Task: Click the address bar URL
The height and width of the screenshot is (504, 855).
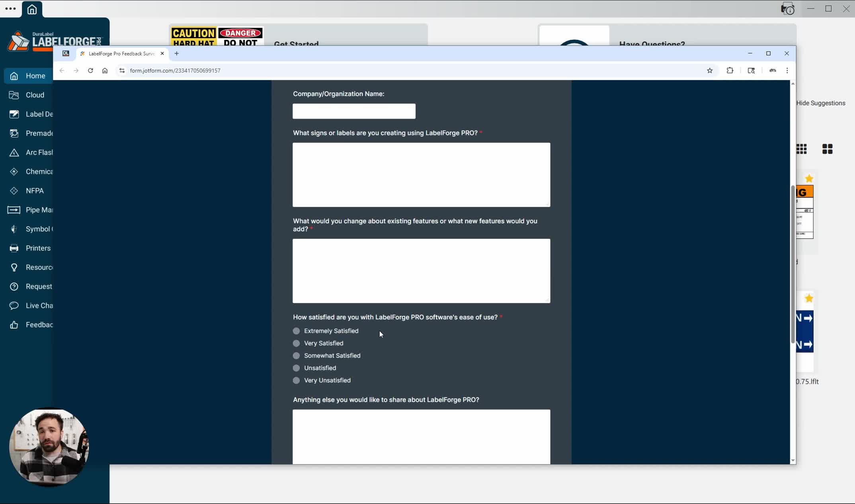Action: click(x=175, y=70)
